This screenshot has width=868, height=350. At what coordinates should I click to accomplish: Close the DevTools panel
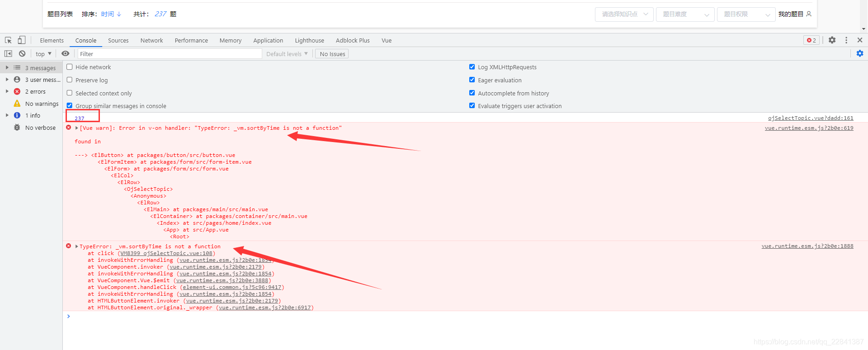[x=860, y=40]
